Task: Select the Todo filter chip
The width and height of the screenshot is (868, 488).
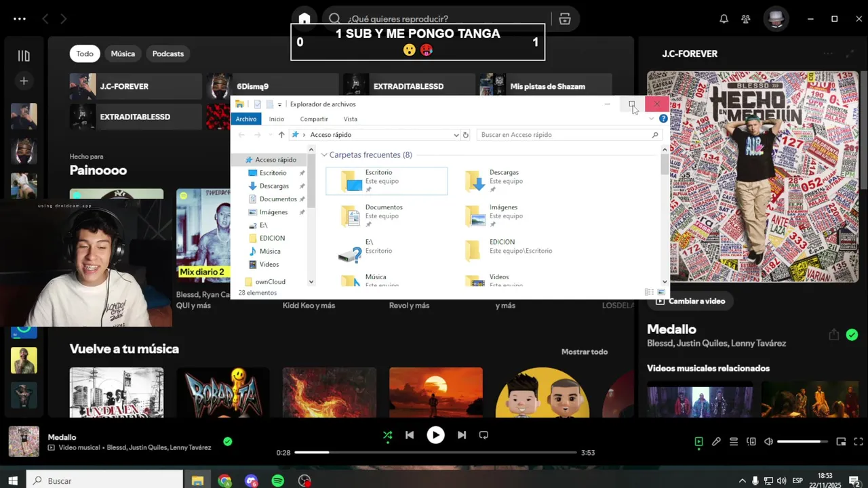Action: [x=85, y=54]
